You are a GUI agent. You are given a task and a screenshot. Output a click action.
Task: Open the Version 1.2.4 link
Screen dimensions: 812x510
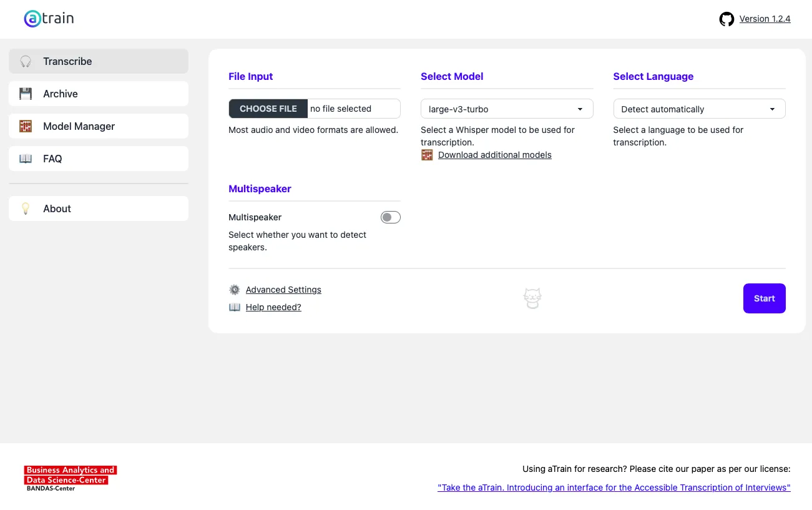pyautogui.click(x=765, y=19)
